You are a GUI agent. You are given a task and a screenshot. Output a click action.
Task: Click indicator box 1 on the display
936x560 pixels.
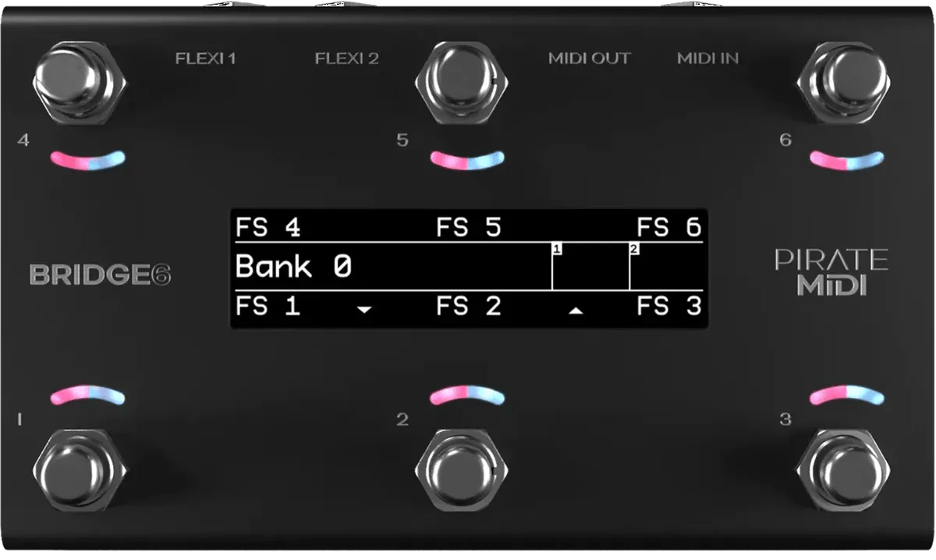[x=590, y=266]
